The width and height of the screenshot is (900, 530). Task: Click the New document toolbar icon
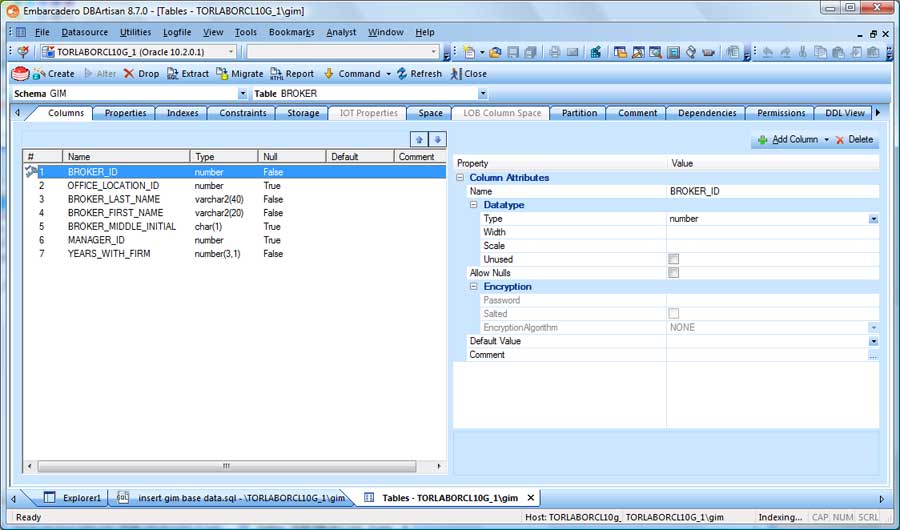point(470,52)
